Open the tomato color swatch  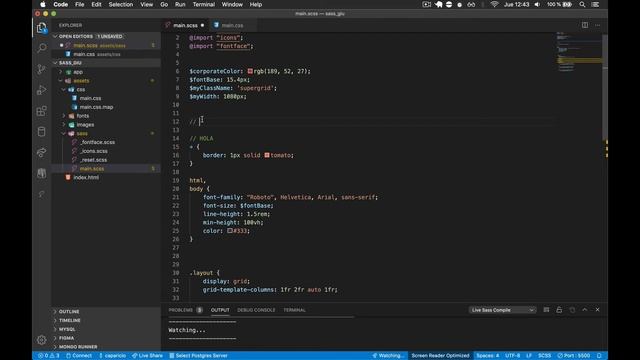click(267, 155)
